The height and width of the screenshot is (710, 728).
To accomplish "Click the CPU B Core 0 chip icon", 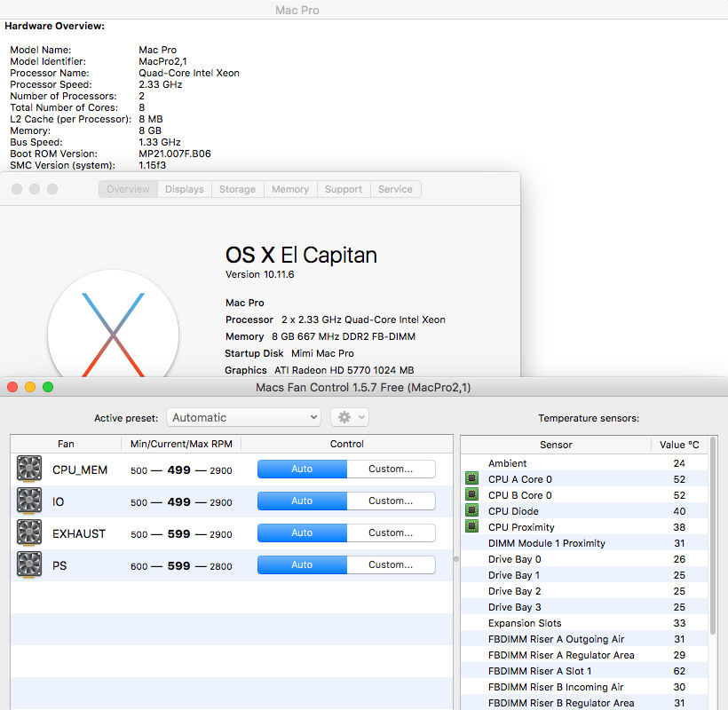I will coord(471,494).
